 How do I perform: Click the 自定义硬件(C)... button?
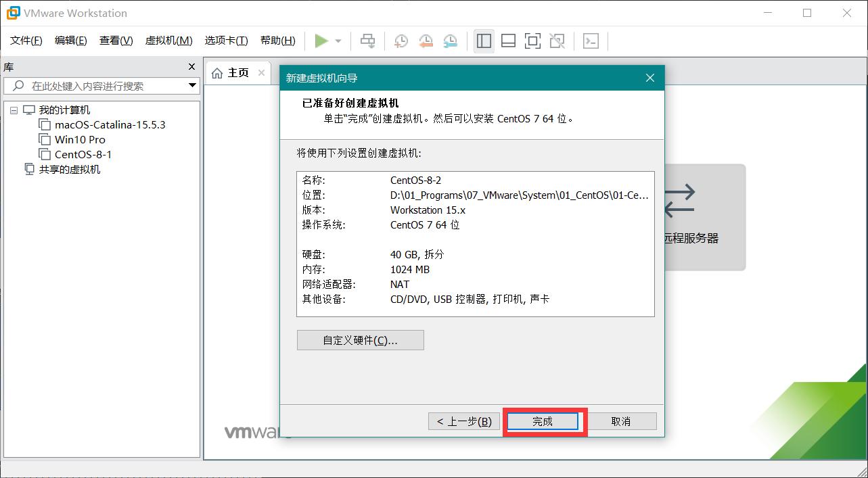click(x=360, y=340)
